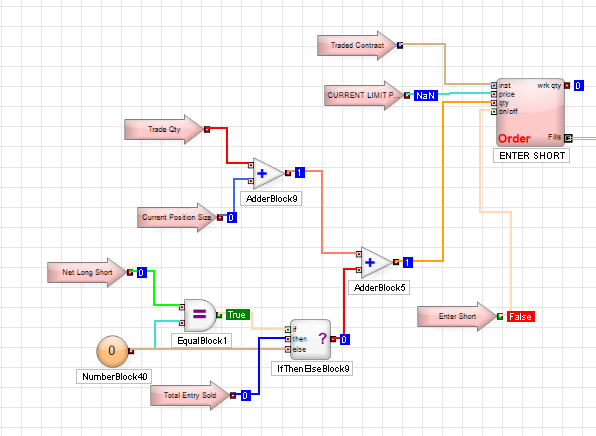596x436 pixels.
Task: Click the Fills output port on Order
Action: tap(568, 138)
